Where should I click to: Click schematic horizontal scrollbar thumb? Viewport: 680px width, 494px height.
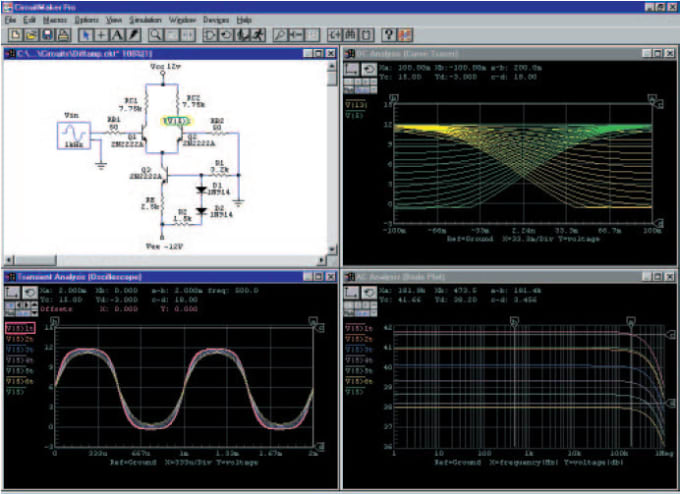35,260
